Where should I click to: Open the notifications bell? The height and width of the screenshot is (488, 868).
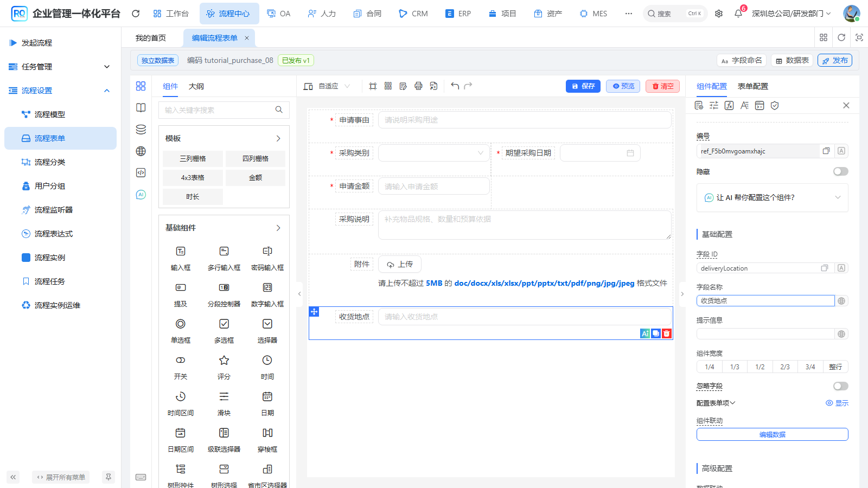tap(738, 14)
